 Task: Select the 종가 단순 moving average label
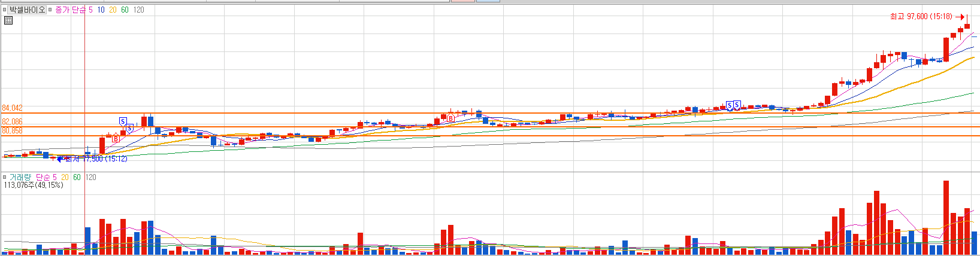click(x=70, y=10)
